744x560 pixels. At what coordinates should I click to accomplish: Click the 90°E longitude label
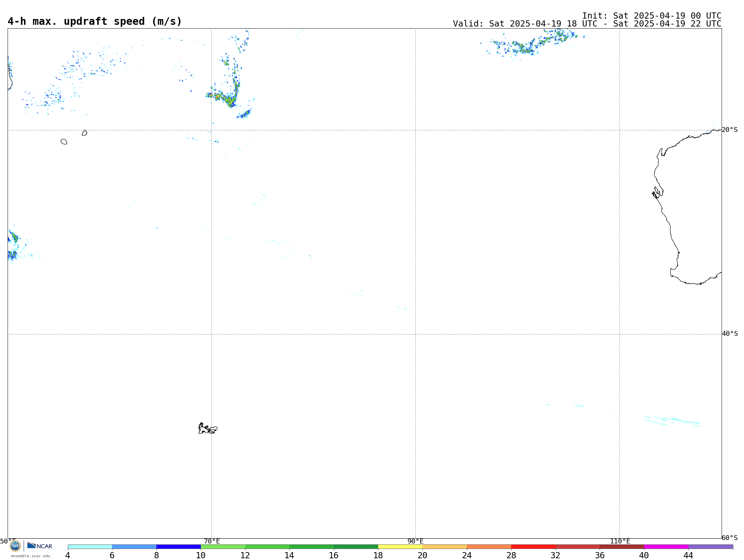tap(415, 541)
